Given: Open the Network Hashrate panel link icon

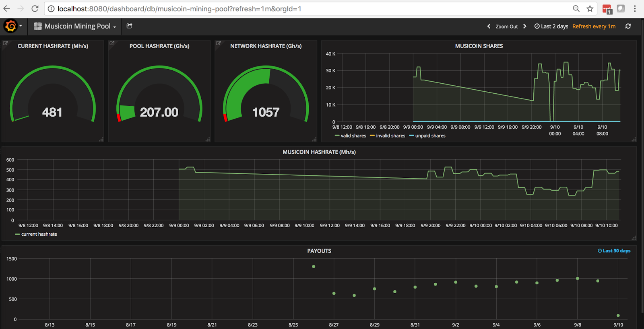Looking at the screenshot, I should pos(219,43).
